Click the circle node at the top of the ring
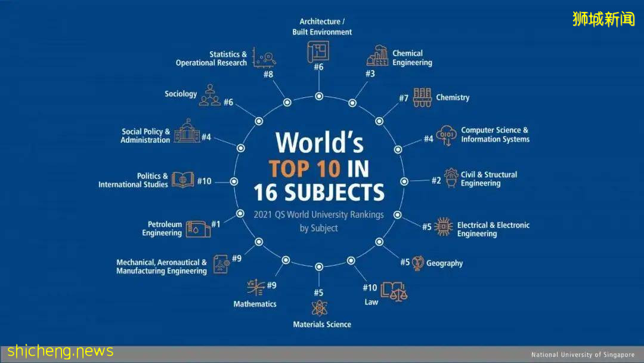644x363 pixels. click(319, 96)
